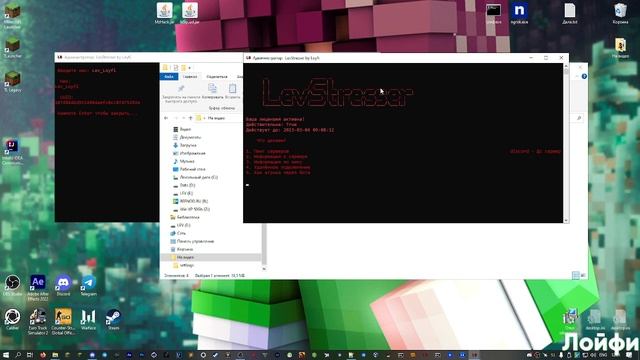640x360 pixels.
Task: Open Файл tab in Explorer
Action: point(169,76)
